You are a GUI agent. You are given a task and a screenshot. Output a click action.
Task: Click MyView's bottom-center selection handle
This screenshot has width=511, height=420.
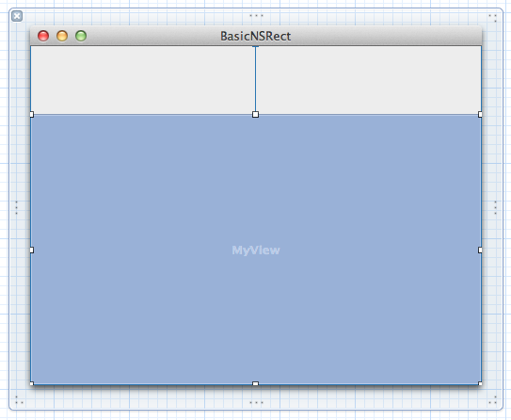coord(256,384)
